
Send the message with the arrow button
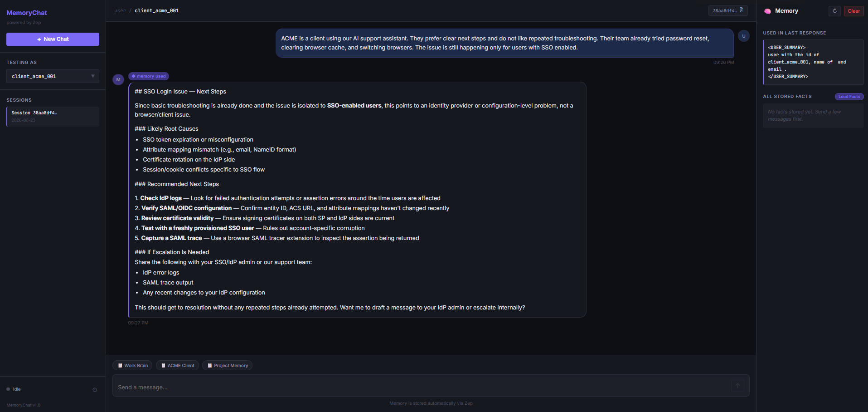coord(737,386)
